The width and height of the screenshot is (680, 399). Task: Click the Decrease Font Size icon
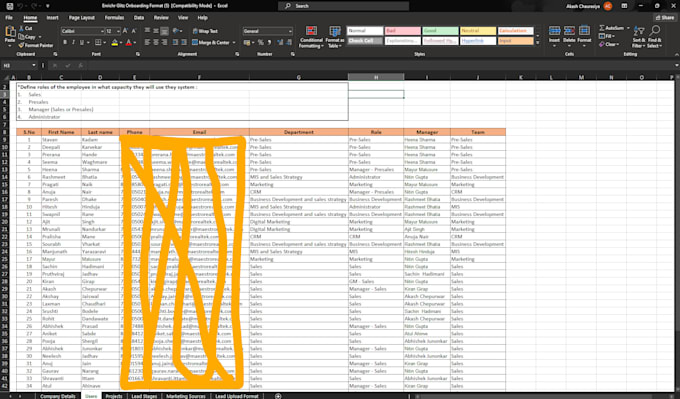point(133,31)
